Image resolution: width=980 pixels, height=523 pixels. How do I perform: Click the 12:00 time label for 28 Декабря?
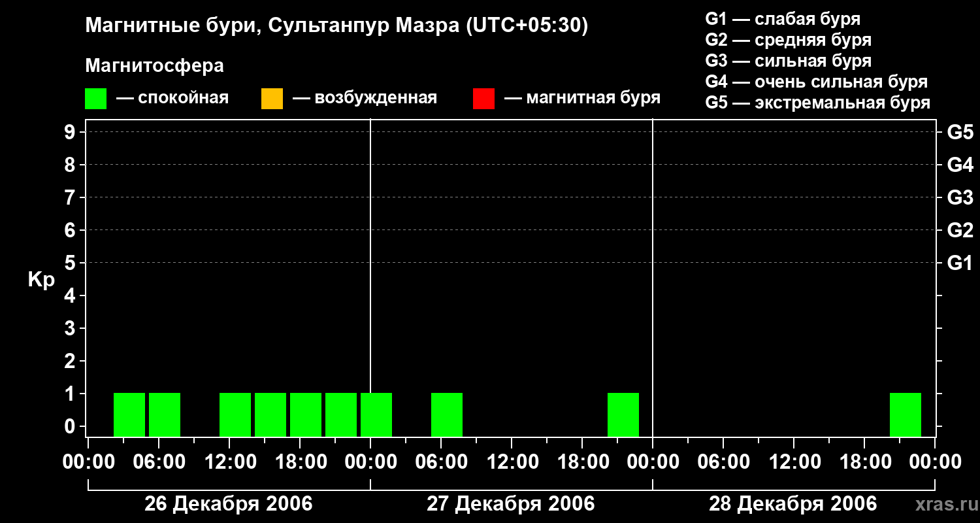point(794,462)
